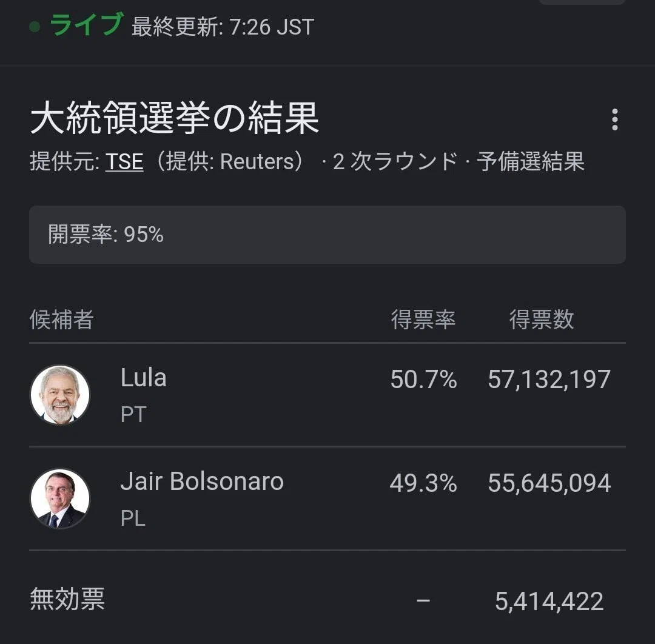The image size is (655, 644).
Task: Click the 開票率: 95% status bar
Action: coord(327,234)
